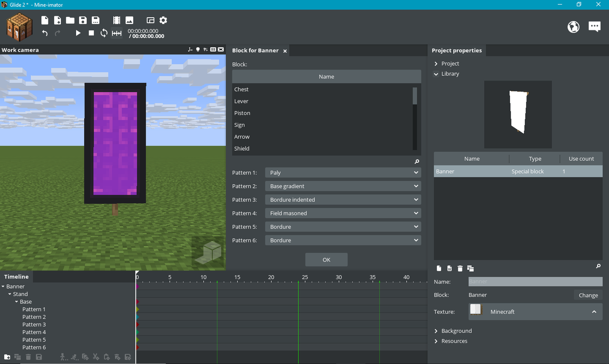Open the forums speech bubble icon
This screenshot has width=609, height=364.
(x=594, y=27)
